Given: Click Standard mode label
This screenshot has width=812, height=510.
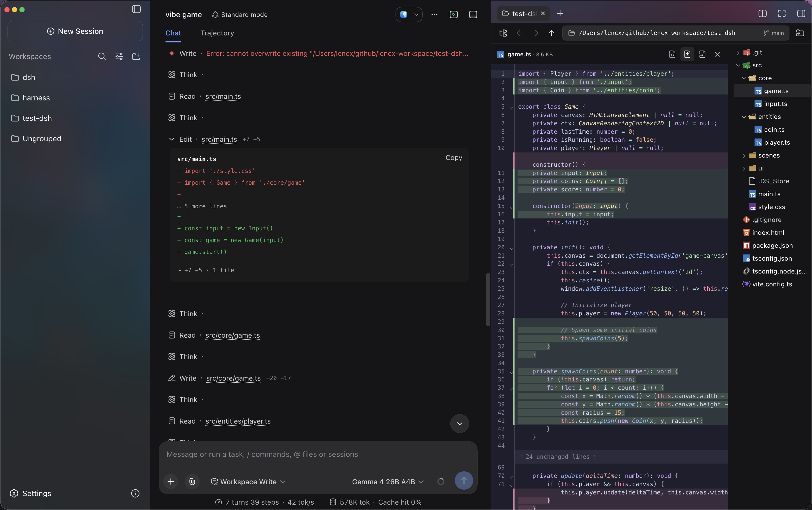Looking at the screenshot, I should (x=240, y=15).
